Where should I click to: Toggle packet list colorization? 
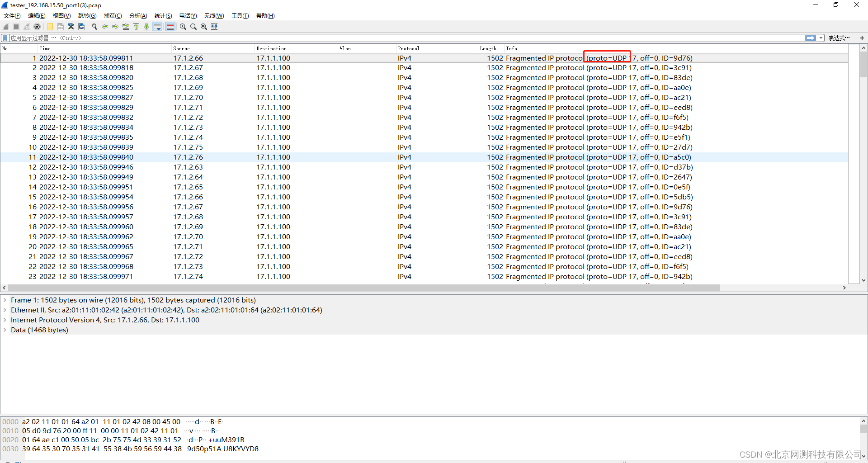(170, 27)
